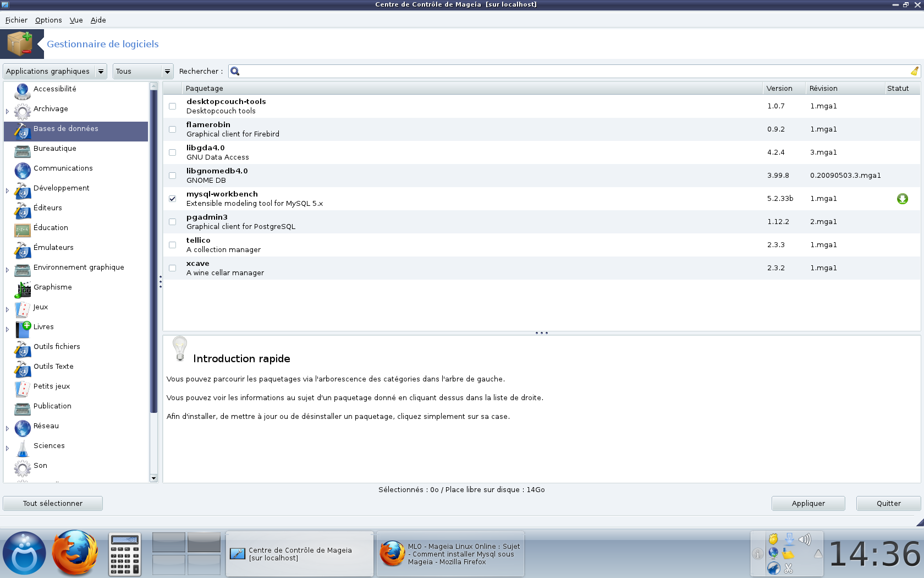The image size is (924, 578).
Task: Click the horizontal pane splitter handle
Action: tap(542, 333)
